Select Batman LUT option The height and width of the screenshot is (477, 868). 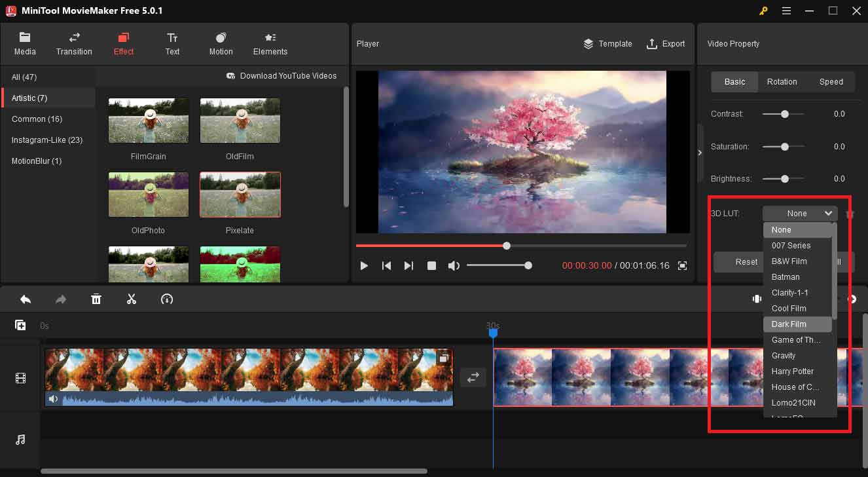(x=797, y=277)
